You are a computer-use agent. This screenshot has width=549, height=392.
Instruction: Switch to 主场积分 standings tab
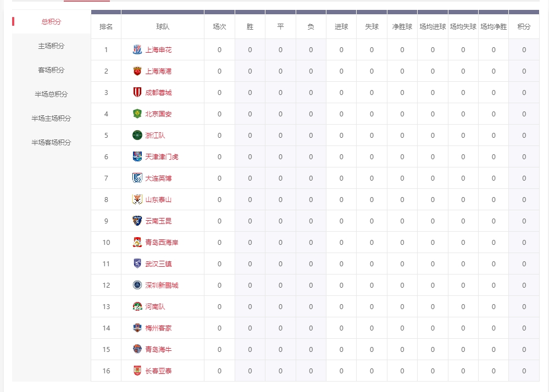click(x=51, y=46)
